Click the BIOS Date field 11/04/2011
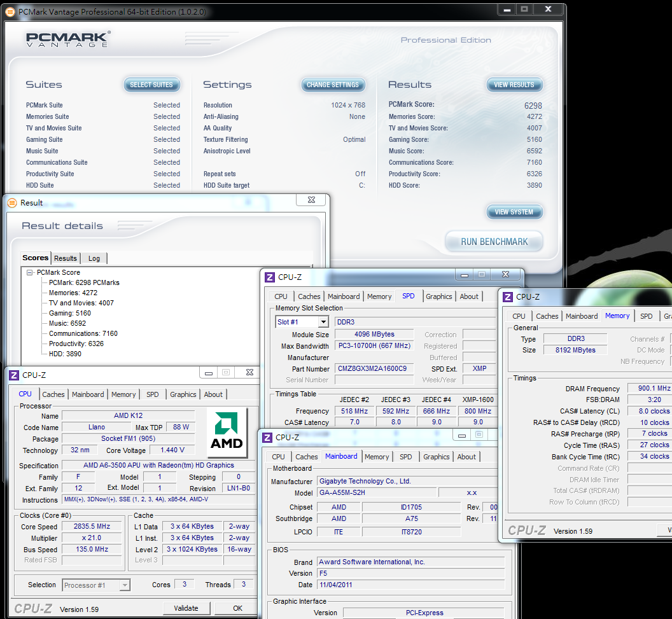 (x=411, y=585)
